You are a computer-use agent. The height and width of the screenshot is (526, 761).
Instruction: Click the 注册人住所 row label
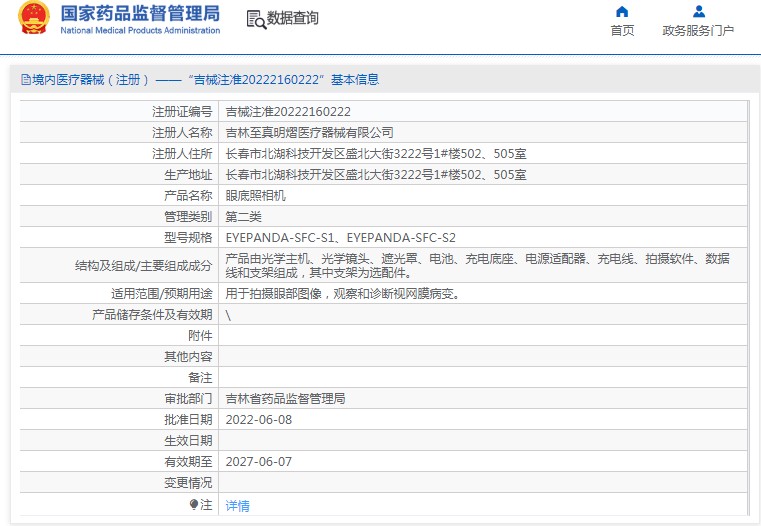click(x=182, y=154)
